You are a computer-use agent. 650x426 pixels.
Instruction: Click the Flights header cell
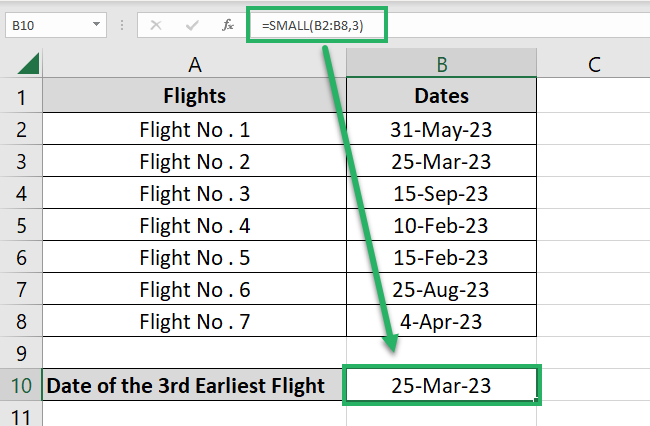point(195,97)
